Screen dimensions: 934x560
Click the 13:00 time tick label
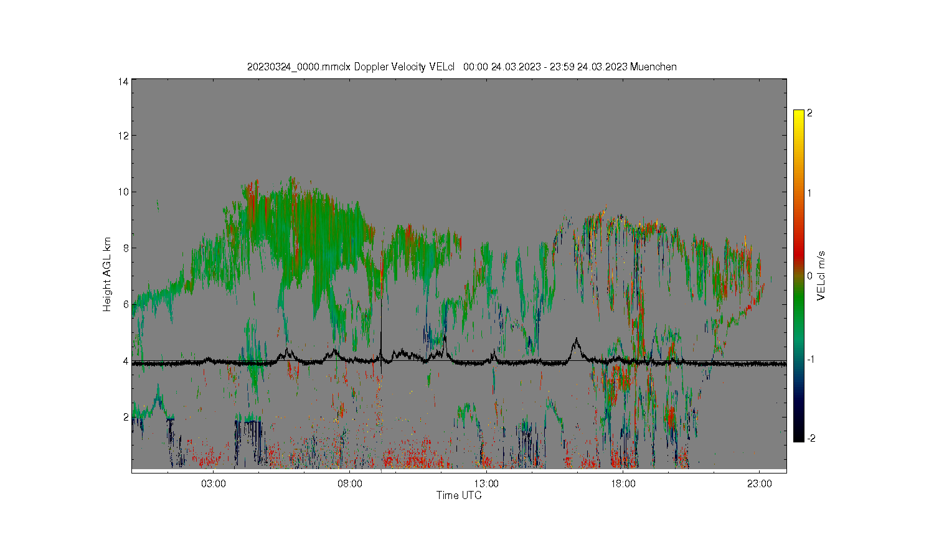(486, 483)
